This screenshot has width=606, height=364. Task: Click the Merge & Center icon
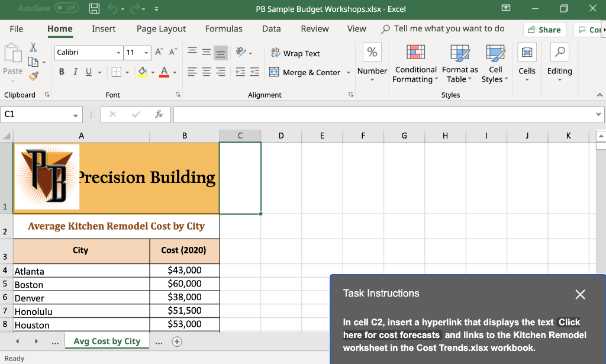tap(275, 72)
